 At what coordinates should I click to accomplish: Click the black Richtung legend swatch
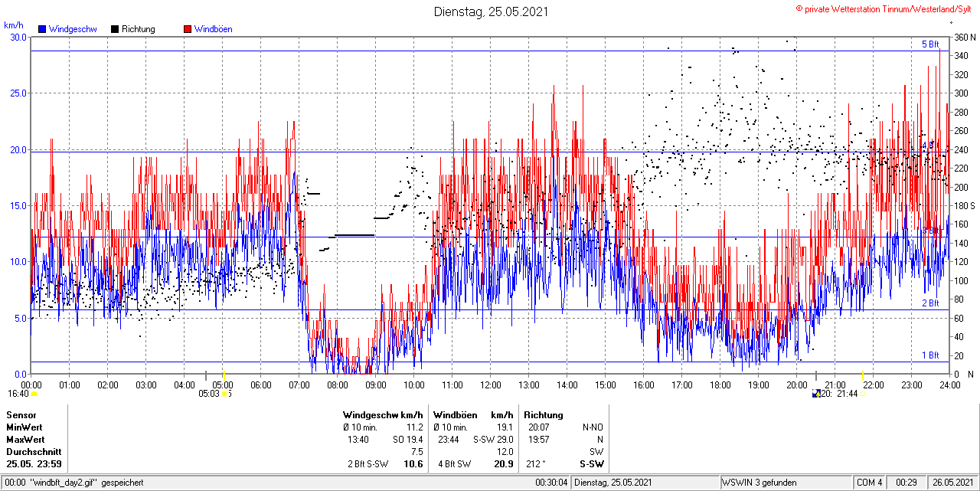pyautogui.click(x=115, y=29)
